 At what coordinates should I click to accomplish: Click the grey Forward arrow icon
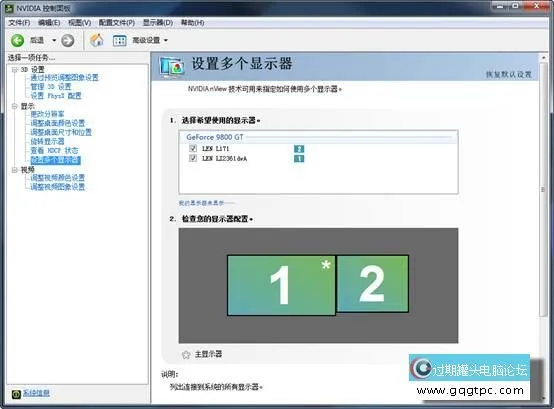(x=67, y=40)
